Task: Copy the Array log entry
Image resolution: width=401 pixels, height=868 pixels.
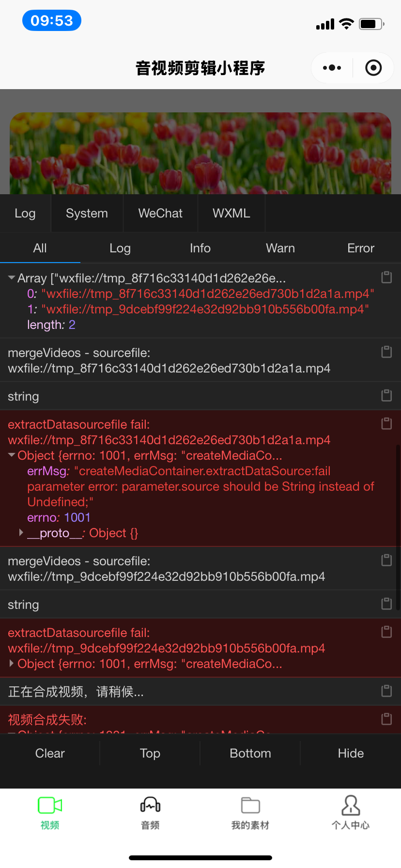Action: pos(386,277)
